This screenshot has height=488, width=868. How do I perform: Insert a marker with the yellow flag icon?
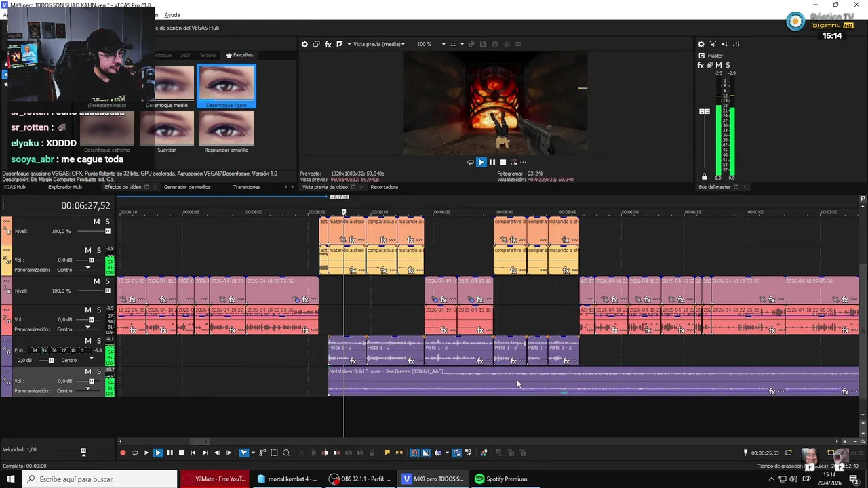pos(387,453)
